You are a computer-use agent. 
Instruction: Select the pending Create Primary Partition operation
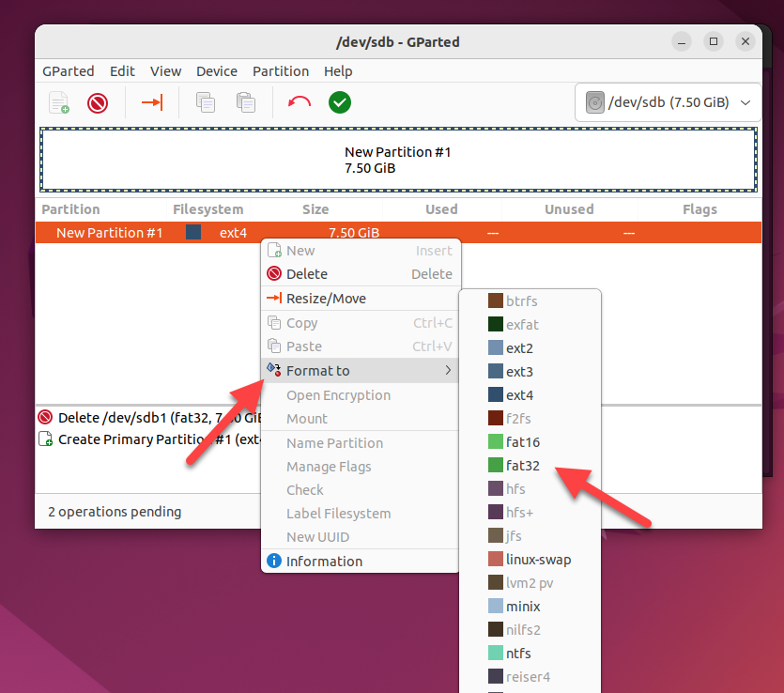149,439
